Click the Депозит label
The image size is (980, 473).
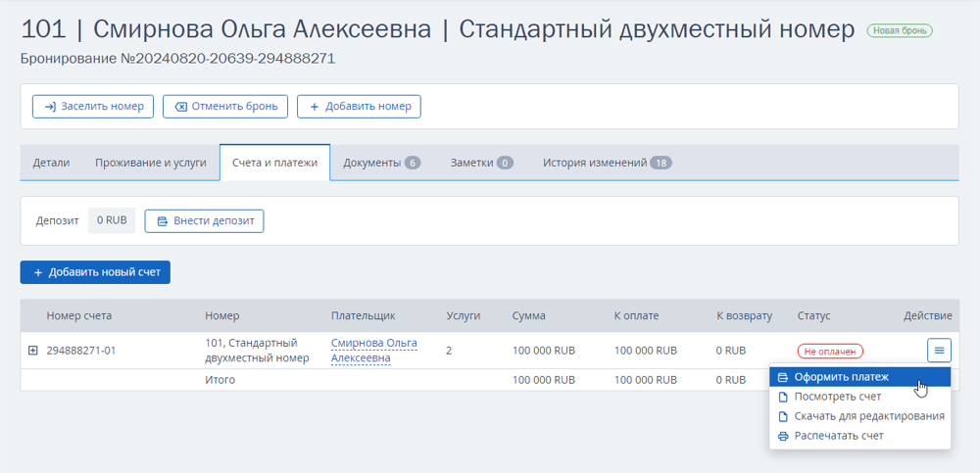click(58, 220)
